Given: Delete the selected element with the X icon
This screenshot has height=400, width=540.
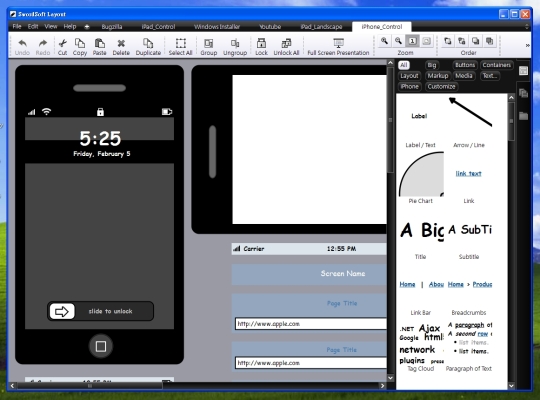Looking at the screenshot, I should 121,47.
